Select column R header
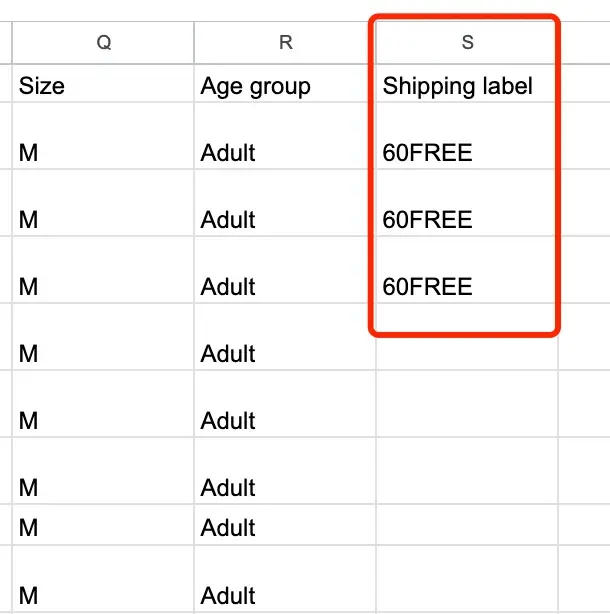610x614 pixels. pos(285,42)
